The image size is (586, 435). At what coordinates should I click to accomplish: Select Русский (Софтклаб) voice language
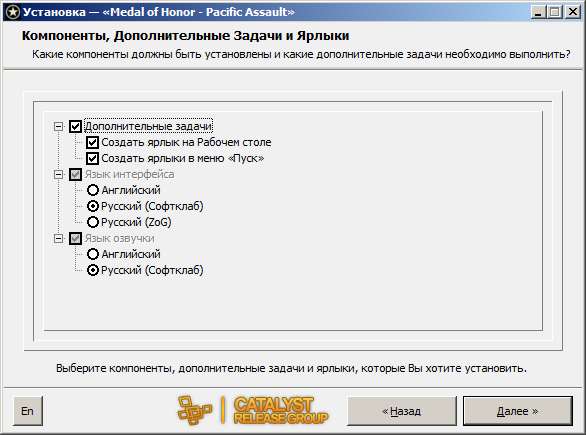(93, 270)
